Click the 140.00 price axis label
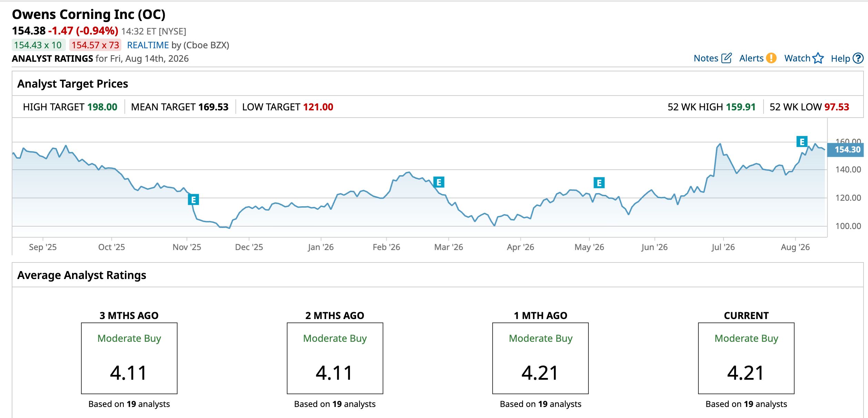Image resolution: width=868 pixels, height=418 pixels. [848, 170]
